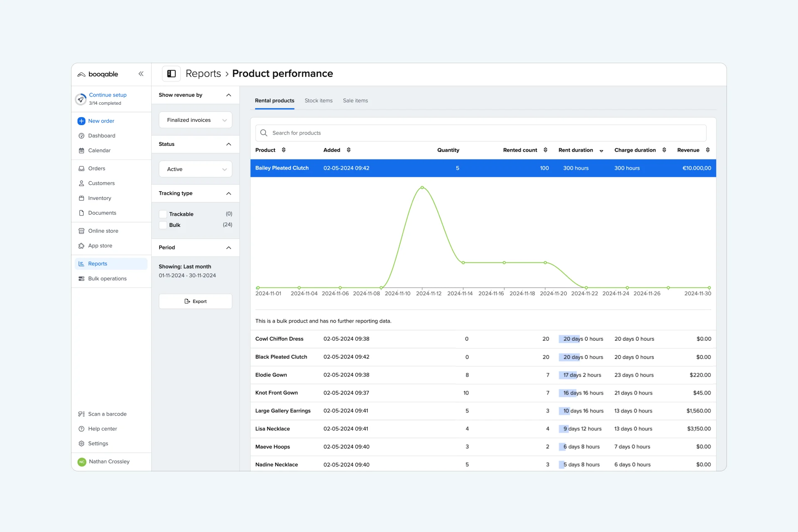Go to Orders in the sidebar
The width and height of the screenshot is (798, 532).
[x=96, y=168]
